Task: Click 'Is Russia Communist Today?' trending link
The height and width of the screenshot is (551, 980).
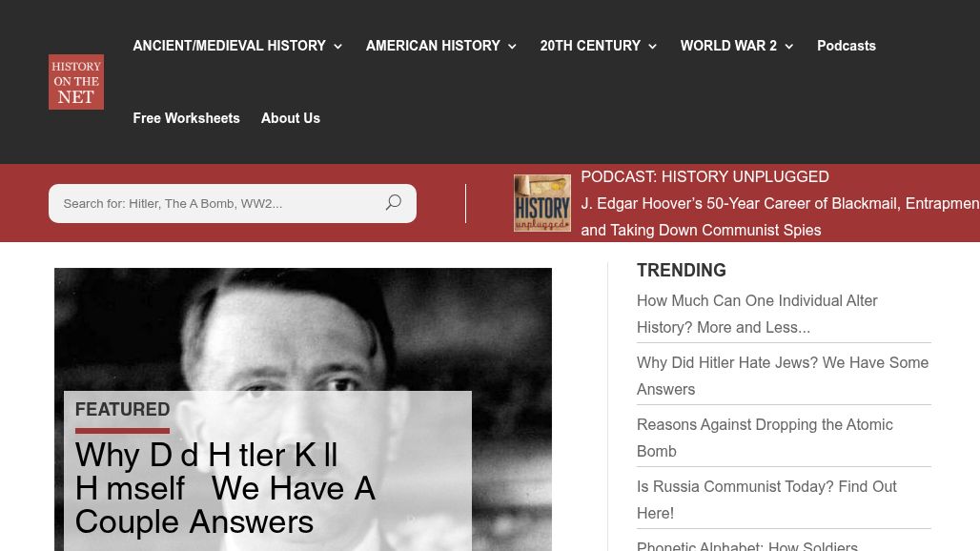Action: click(766, 500)
